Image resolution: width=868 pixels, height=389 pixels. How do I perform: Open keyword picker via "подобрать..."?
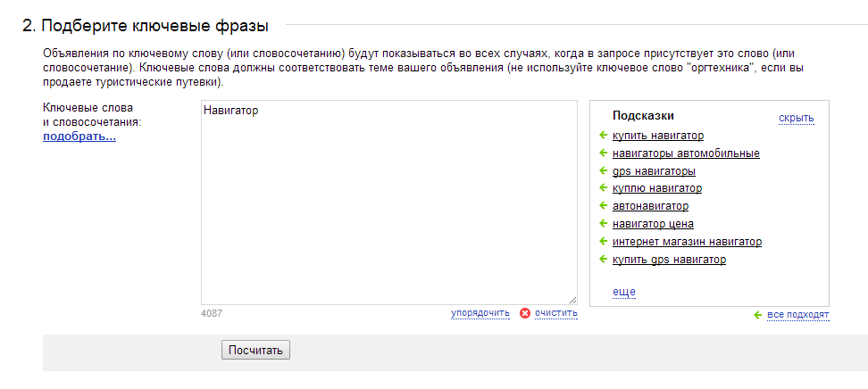click(79, 137)
